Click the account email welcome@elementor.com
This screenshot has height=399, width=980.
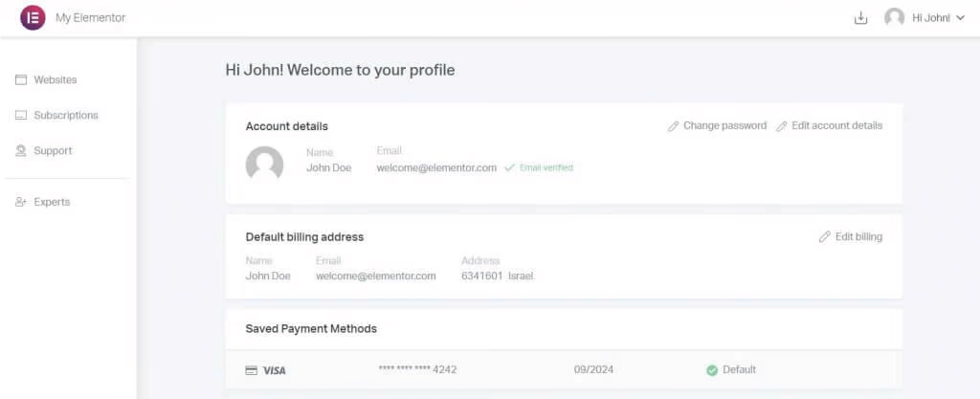point(436,168)
